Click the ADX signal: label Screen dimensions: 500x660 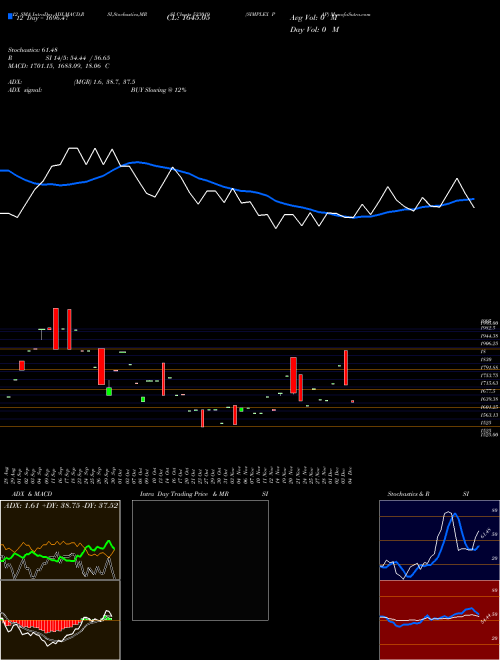tap(25, 90)
